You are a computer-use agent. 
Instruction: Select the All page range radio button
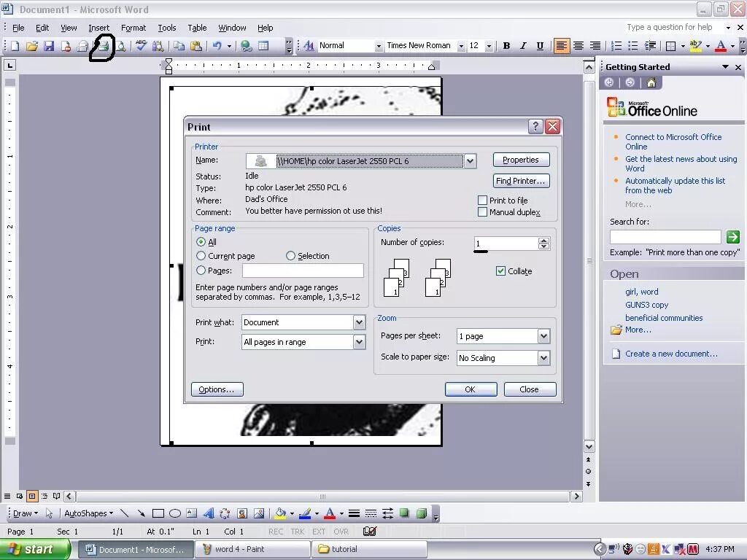click(x=201, y=242)
